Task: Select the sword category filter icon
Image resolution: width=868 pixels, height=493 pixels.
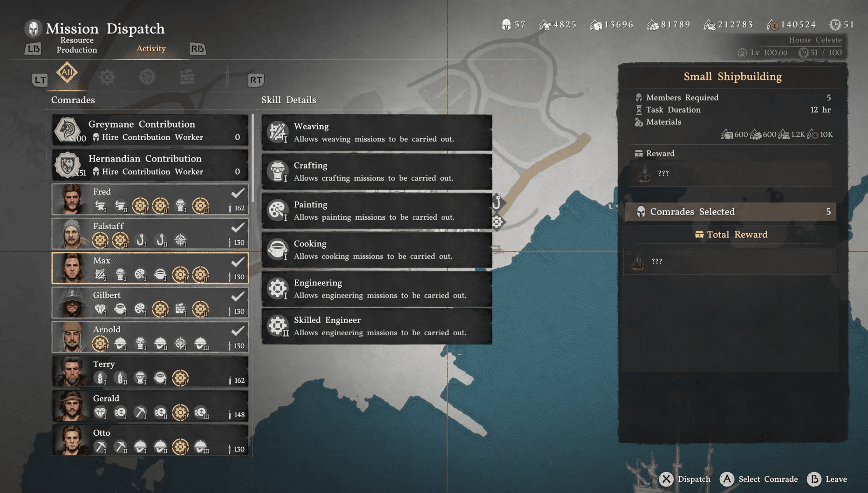Action: 227,76
